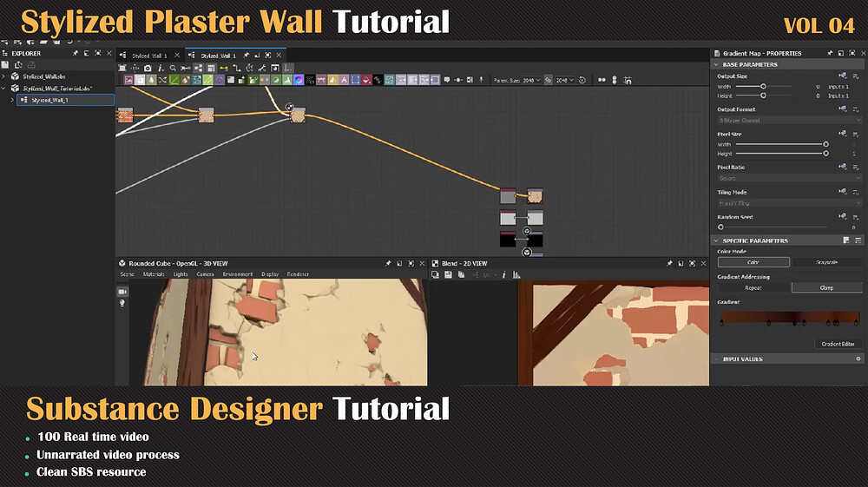Click the Random Seed slider handle

point(720,227)
